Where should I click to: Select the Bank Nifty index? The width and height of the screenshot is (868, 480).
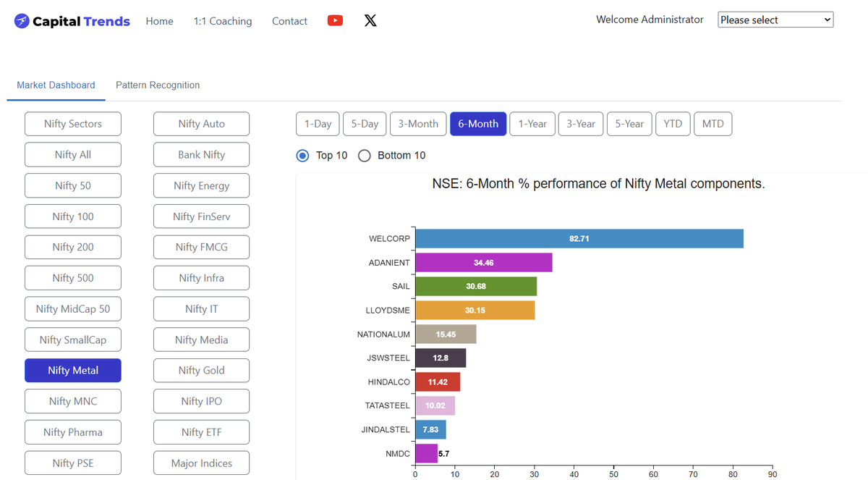coord(202,155)
